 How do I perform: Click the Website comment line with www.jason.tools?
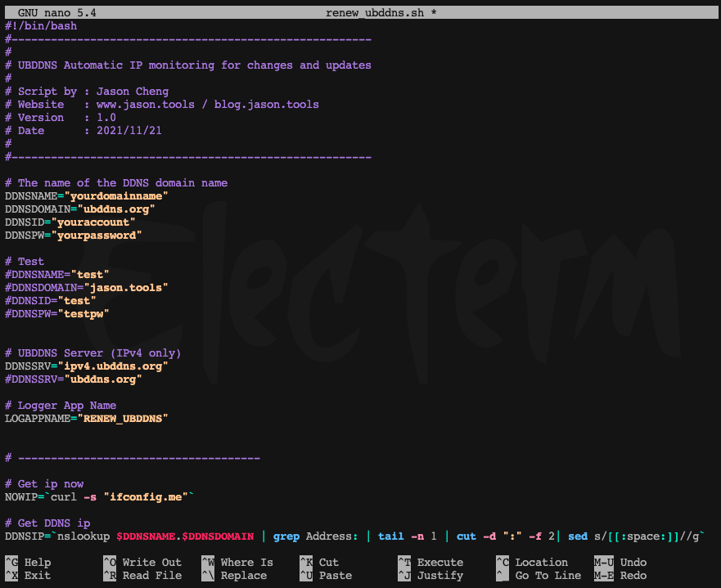coord(162,105)
